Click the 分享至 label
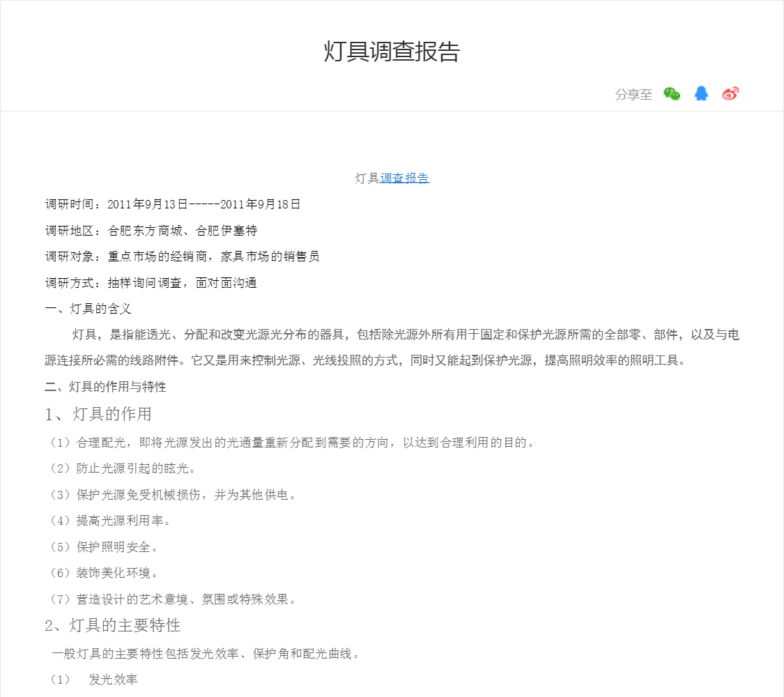This screenshot has height=697, width=784. tap(633, 95)
